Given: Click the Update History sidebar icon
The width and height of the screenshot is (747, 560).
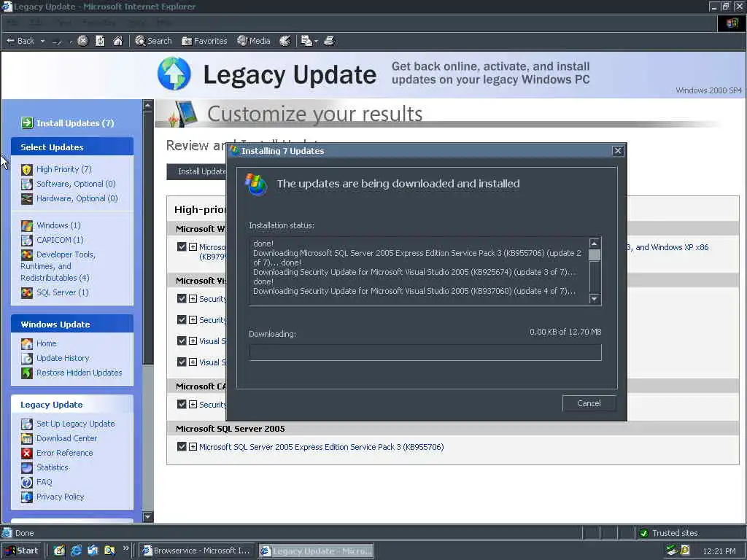Looking at the screenshot, I should click(x=27, y=358).
